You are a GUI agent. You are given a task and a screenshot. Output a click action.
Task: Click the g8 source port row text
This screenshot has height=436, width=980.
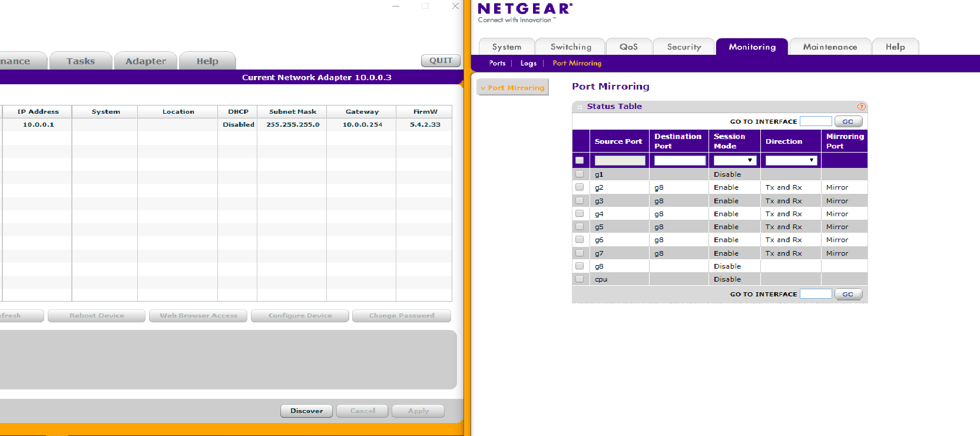[599, 266]
